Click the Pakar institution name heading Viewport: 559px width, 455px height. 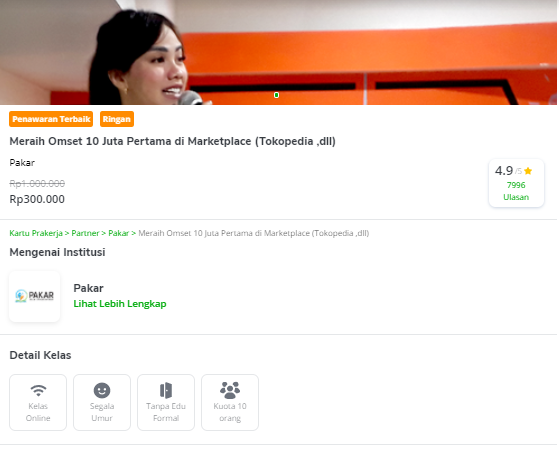(x=88, y=288)
